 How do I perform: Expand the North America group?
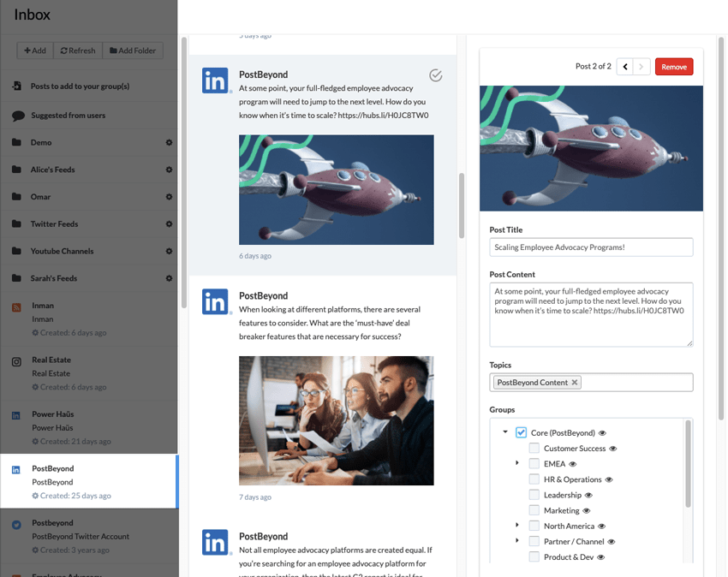(517, 525)
